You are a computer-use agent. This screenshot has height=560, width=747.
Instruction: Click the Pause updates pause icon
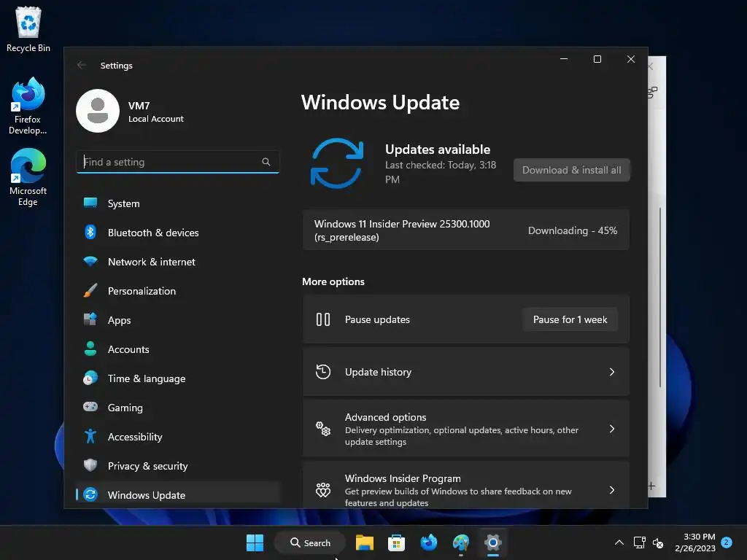click(x=323, y=319)
